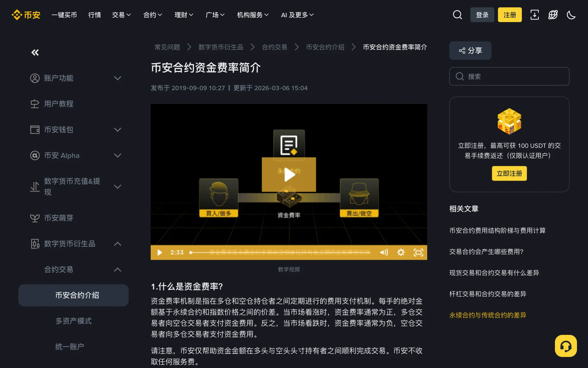Click the 登录 login button
The image size is (588, 368).
pyautogui.click(x=482, y=15)
